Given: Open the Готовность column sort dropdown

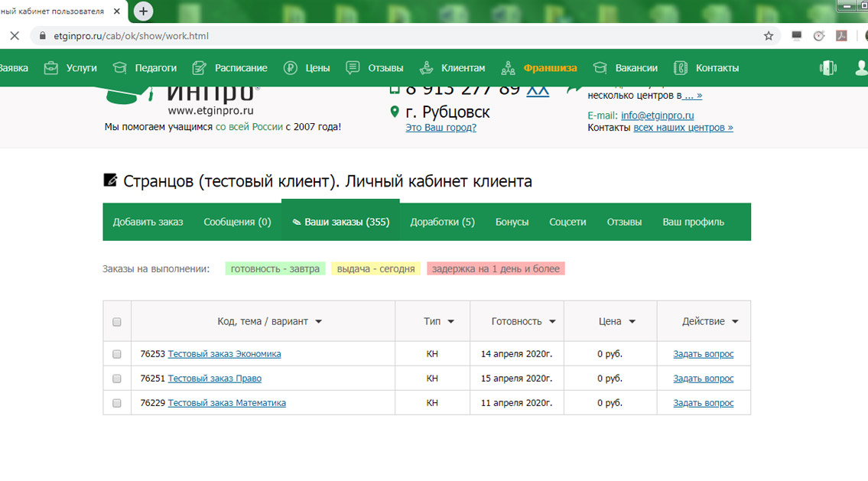Looking at the screenshot, I should 552,322.
